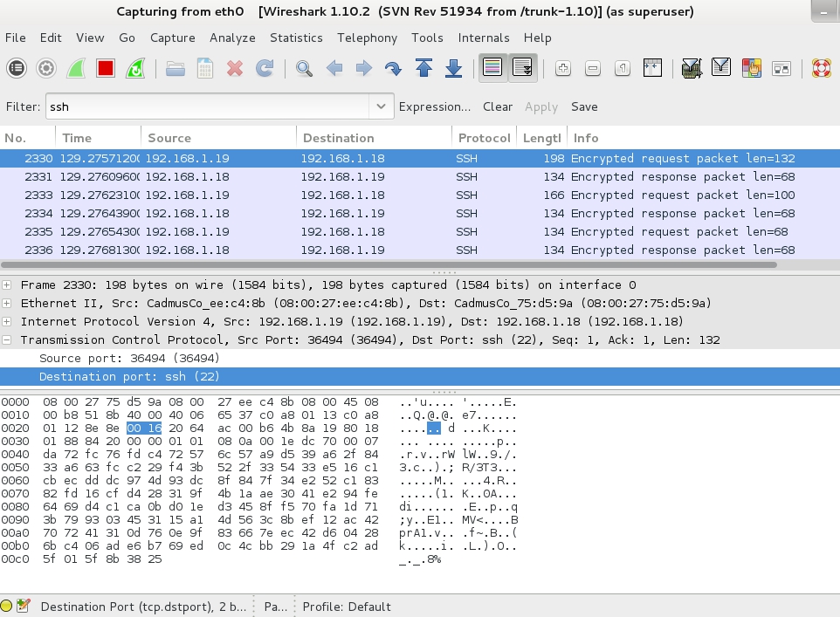Image resolution: width=840 pixels, height=617 pixels.
Task: Open the File menu
Action: [15, 38]
